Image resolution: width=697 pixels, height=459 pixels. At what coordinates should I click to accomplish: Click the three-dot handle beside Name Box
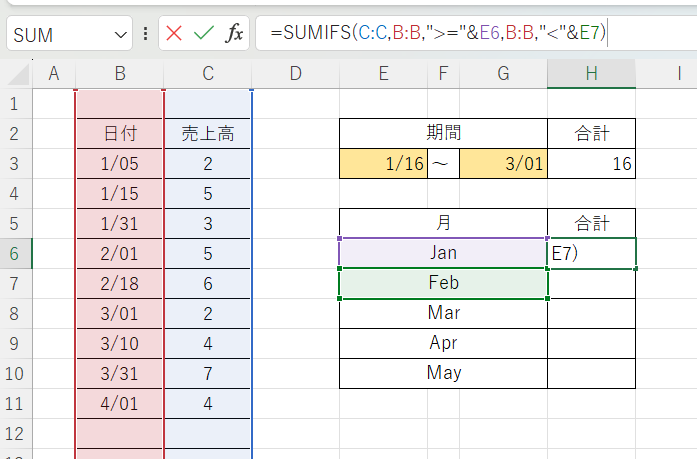pos(147,33)
